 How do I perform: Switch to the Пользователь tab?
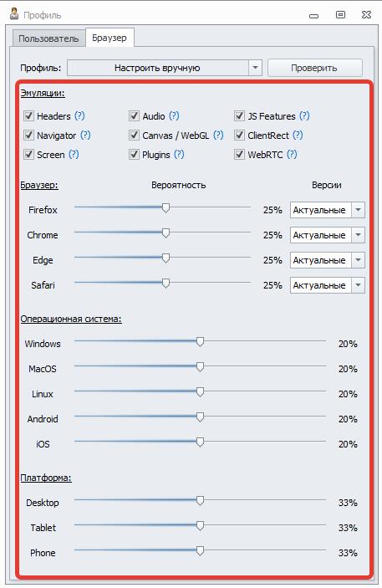[x=48, y=38]
